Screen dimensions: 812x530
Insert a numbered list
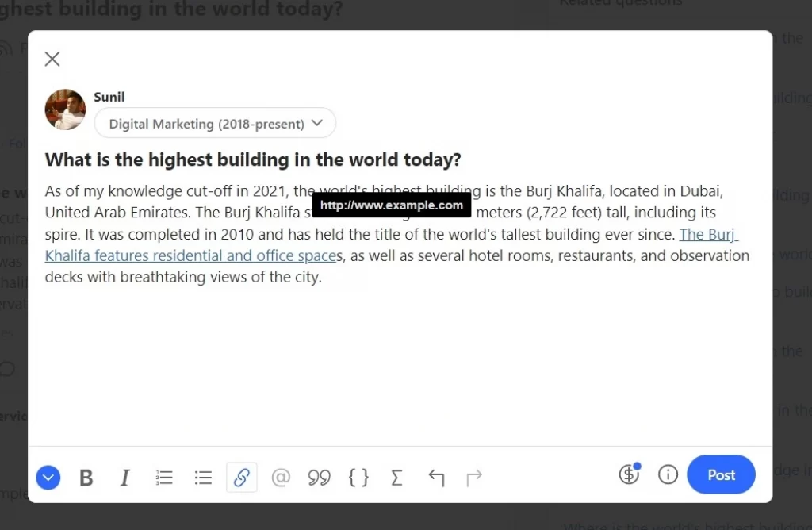pos(164,477)
